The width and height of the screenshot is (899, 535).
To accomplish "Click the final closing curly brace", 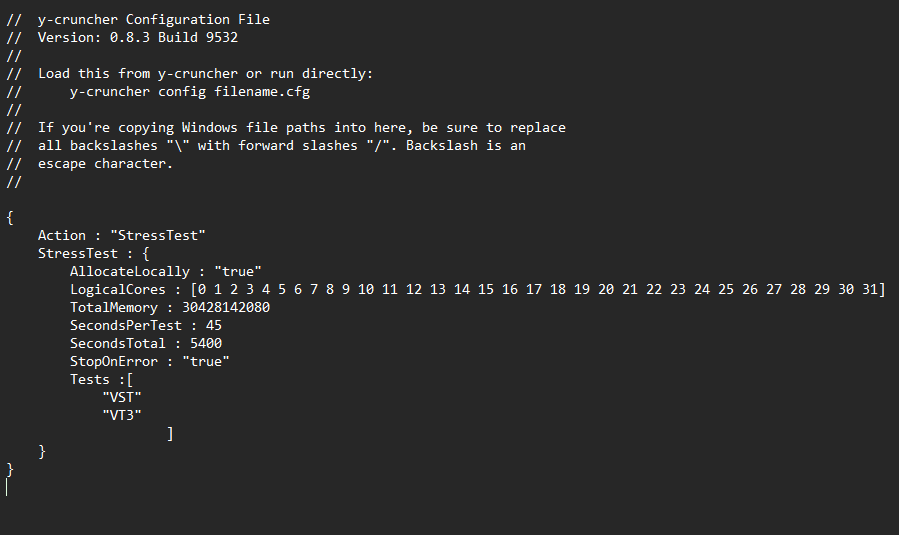I will [10, 469].
